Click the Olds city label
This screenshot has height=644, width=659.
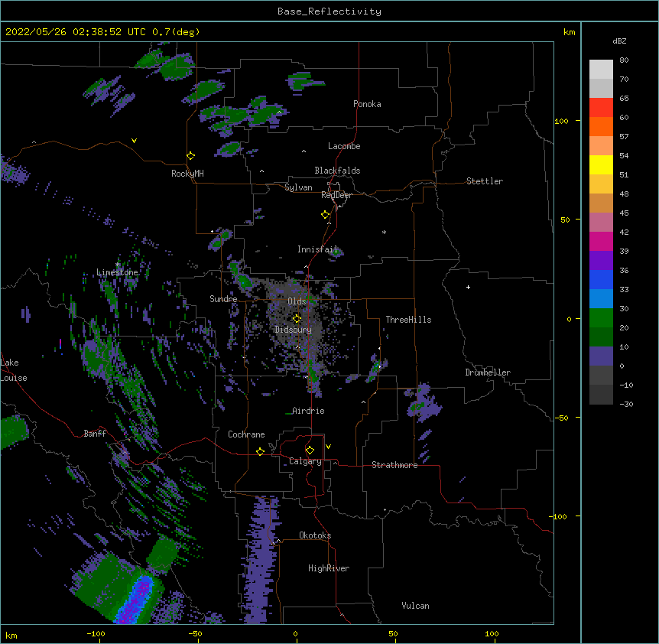coord(297,301)
